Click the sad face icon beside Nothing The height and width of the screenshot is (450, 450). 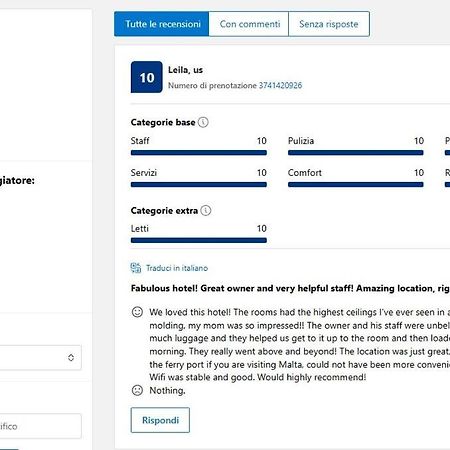(137, 390)
